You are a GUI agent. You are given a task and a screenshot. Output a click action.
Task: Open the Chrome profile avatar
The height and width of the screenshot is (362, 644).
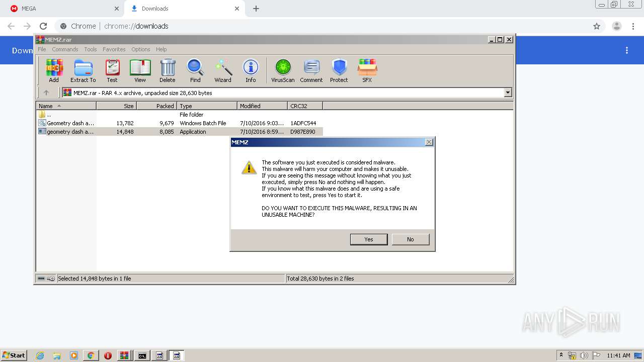[617, 26]
